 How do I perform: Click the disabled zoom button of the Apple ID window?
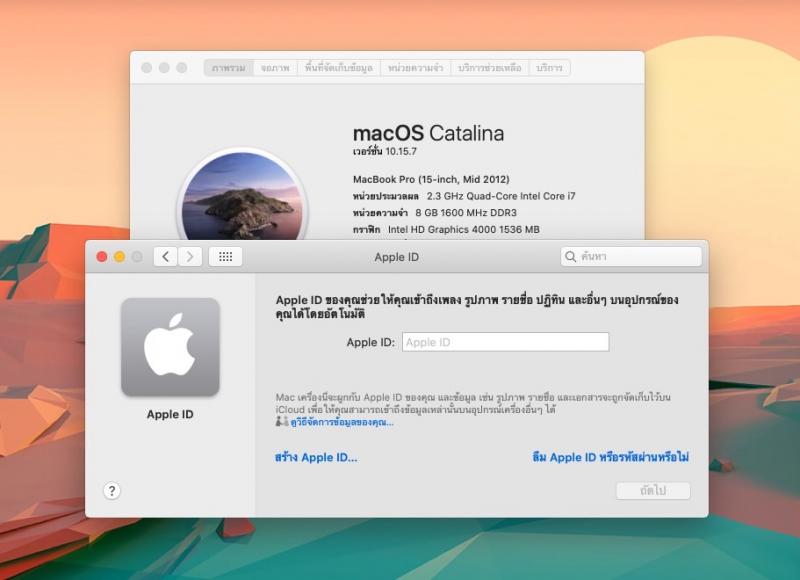[x=137, y=257]
